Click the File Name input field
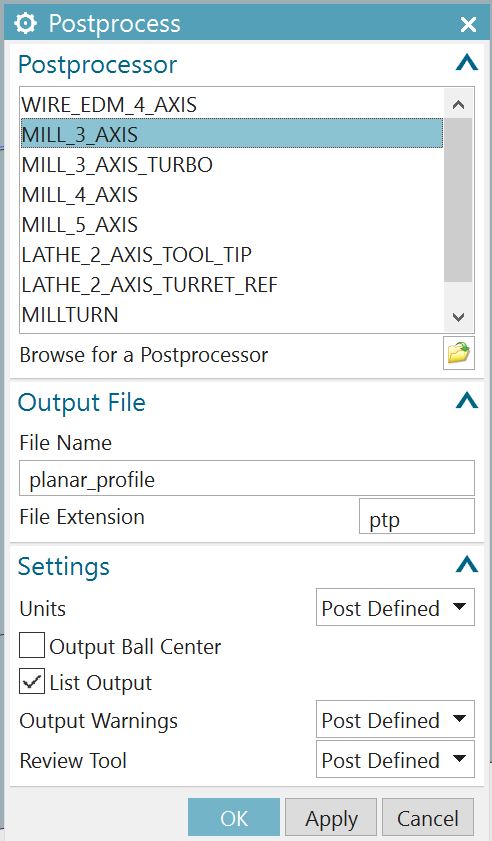This screenshot has height=841, width=492. click(247, 478)
